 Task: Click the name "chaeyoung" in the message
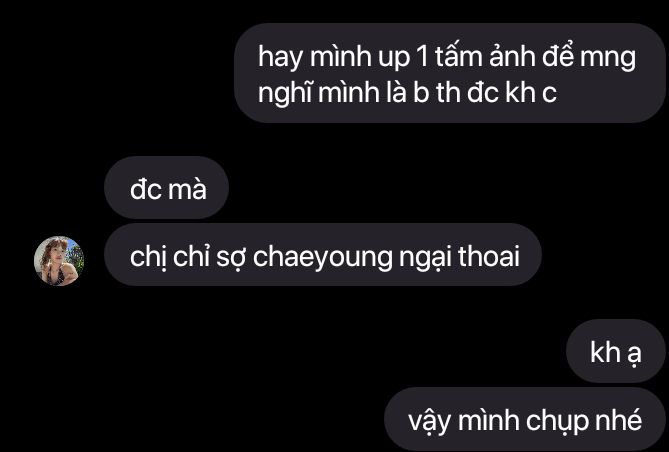[x=323, y=257]
